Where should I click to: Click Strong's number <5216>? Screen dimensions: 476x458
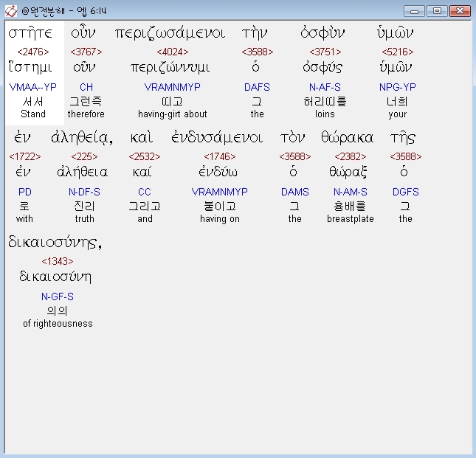click(398, 52)
